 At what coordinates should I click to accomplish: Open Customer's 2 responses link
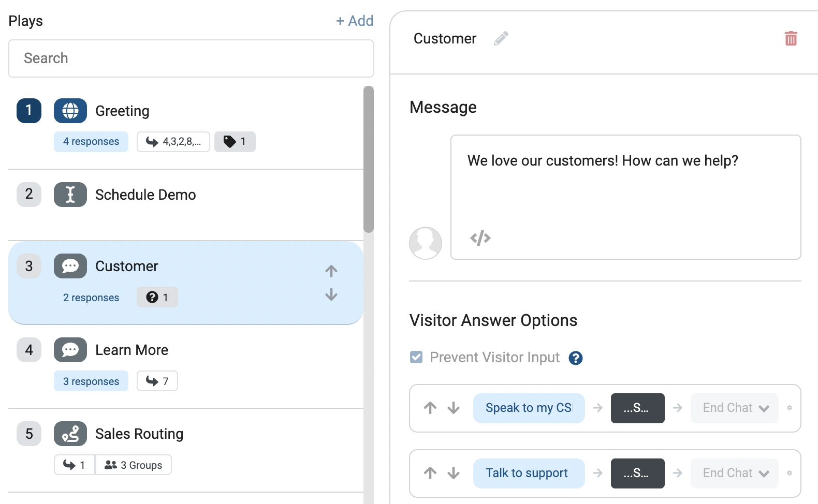(x=91, y=297)
